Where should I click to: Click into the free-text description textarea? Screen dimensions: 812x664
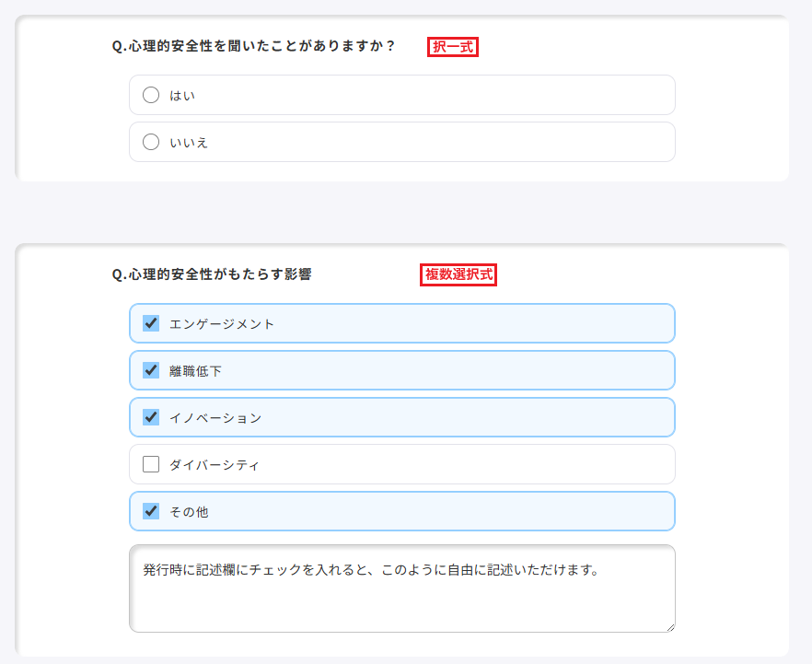tap(401, 588)
